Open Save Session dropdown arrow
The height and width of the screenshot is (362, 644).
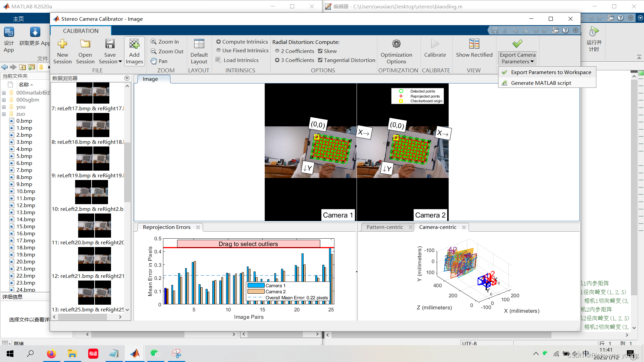120,62
